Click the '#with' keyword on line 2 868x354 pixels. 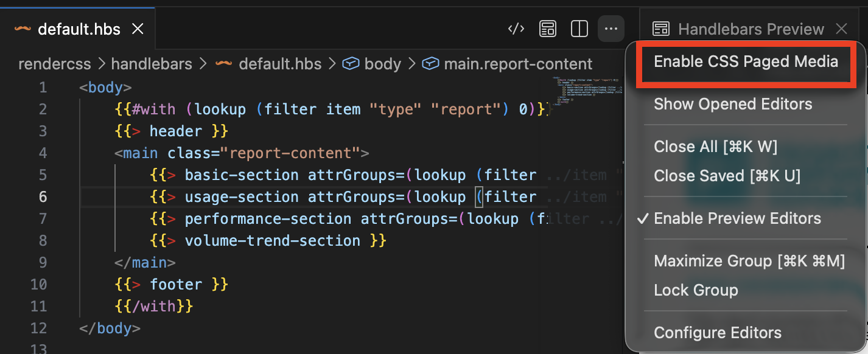tap(153, 109)
